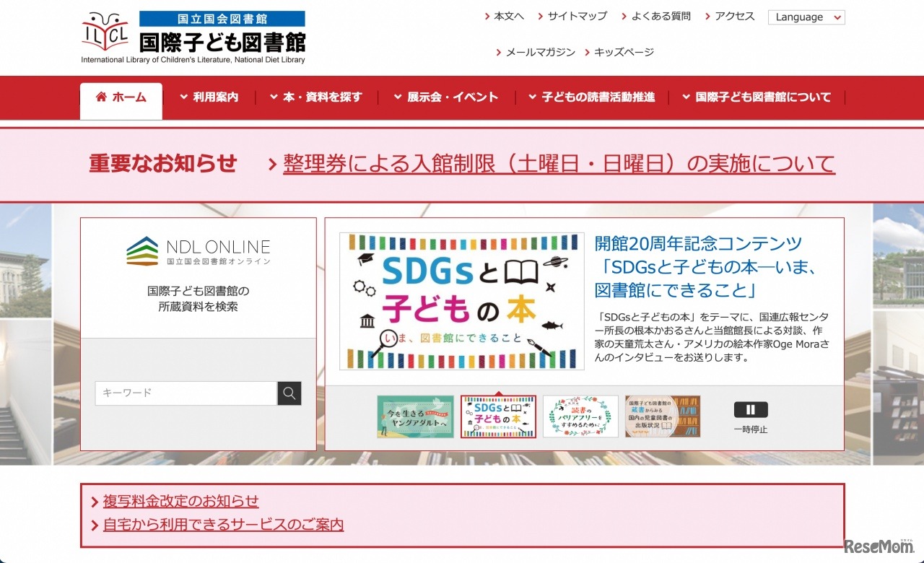Select the SDGsと子どもの本 carousel thumbnail

498,416
